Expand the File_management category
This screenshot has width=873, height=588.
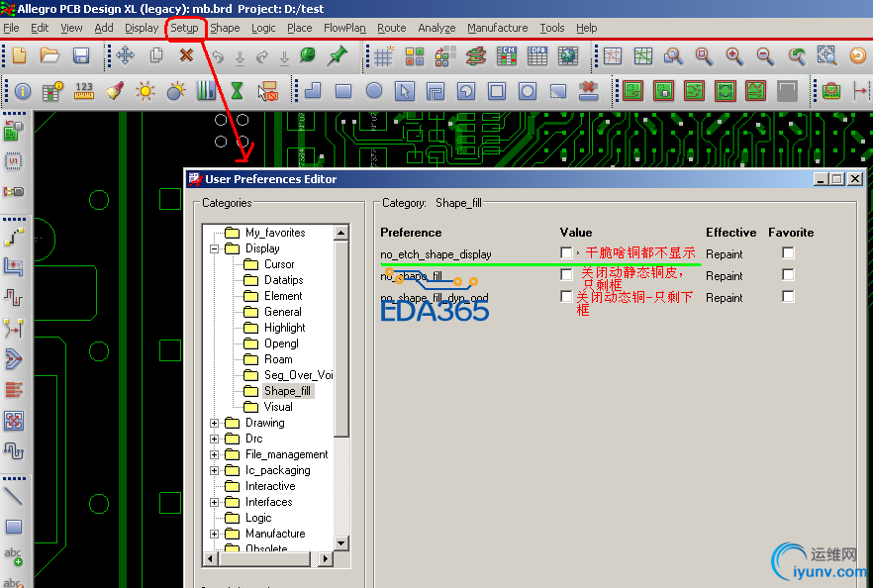click(215, 455)
